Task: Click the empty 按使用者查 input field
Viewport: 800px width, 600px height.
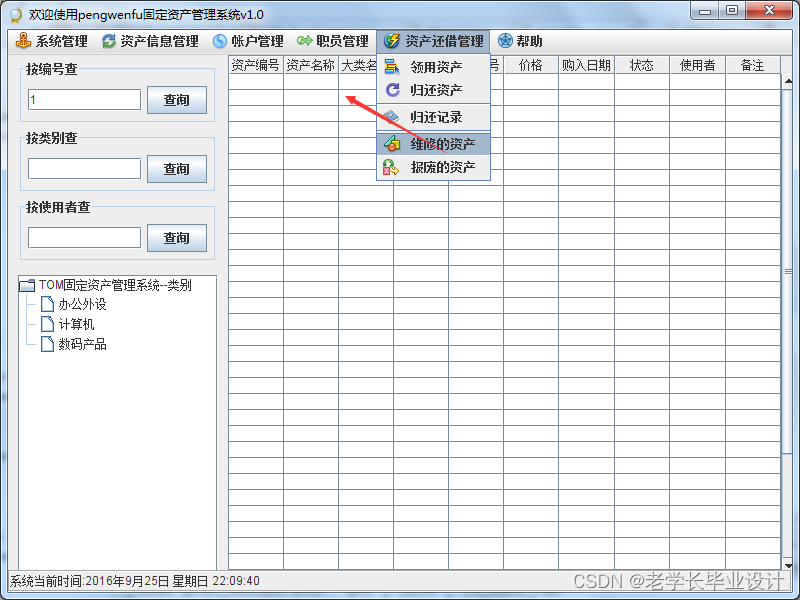Action: coord(83,238)
